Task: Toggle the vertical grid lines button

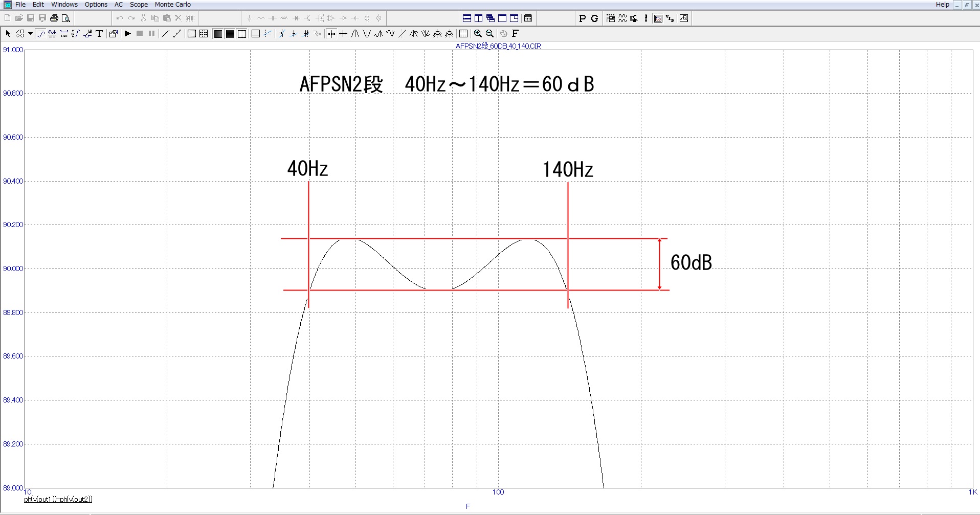Action: [218, 34]
